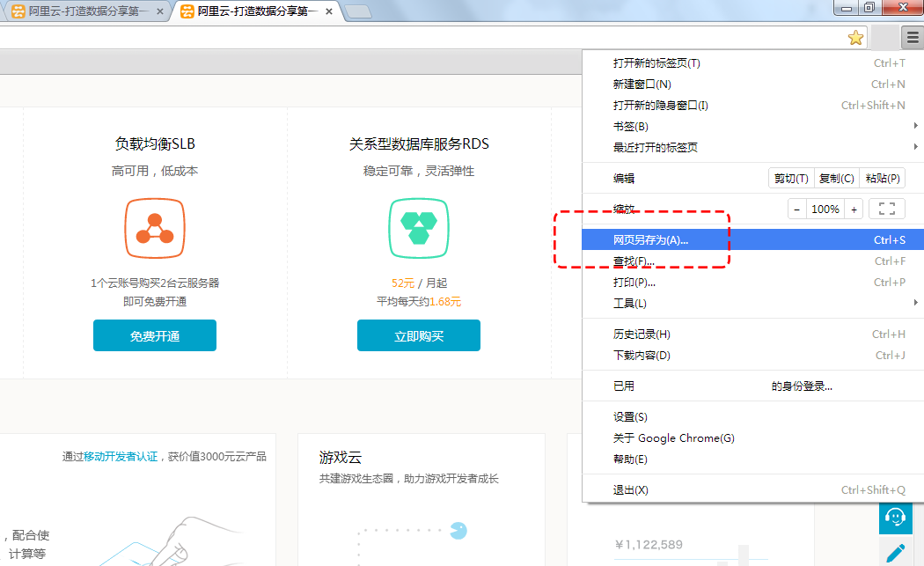Image resolution: width=924 pixels, height=566 pixels.
Task: Click the zoom in plus button
Action: 854,209
